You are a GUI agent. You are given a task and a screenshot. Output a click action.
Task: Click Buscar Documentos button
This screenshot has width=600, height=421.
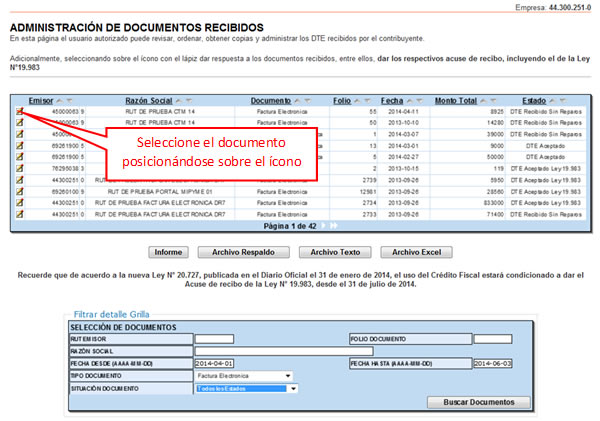[x=479, y=402]
